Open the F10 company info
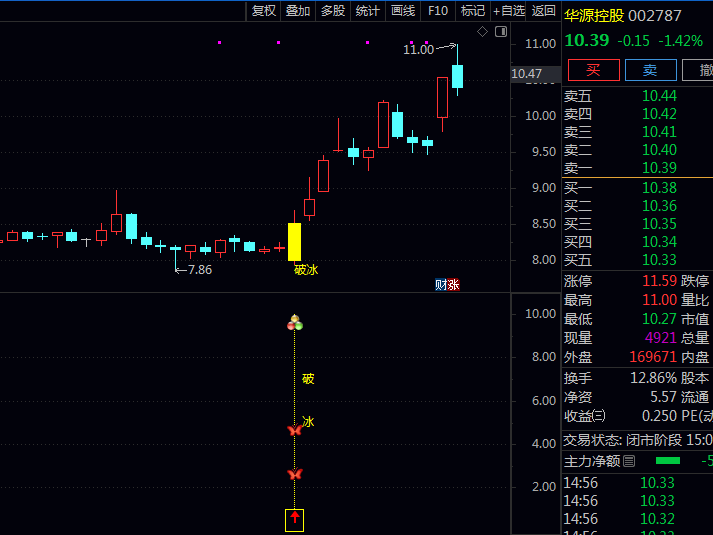Image resolution: width=713 pixels, height=535 pixels. point(438,10)
